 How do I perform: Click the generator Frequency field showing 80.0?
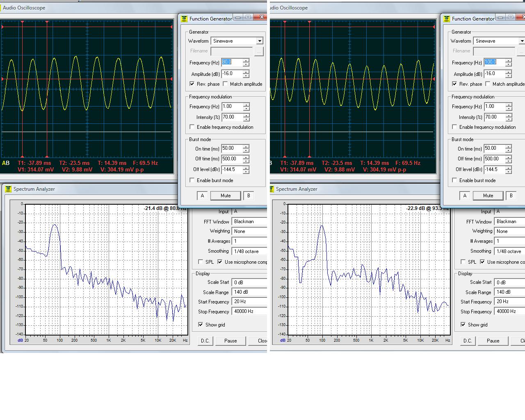[x=232, y=62]
